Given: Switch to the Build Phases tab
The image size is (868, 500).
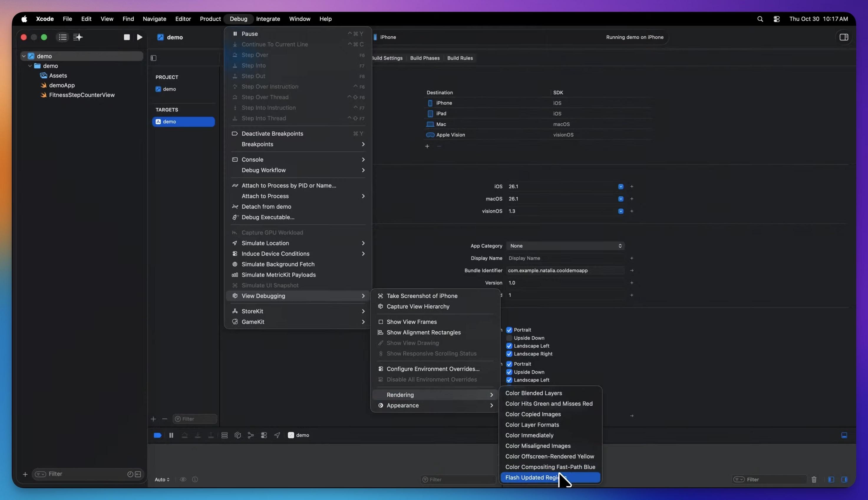Looking at the screenshot, I should point(425,58).
